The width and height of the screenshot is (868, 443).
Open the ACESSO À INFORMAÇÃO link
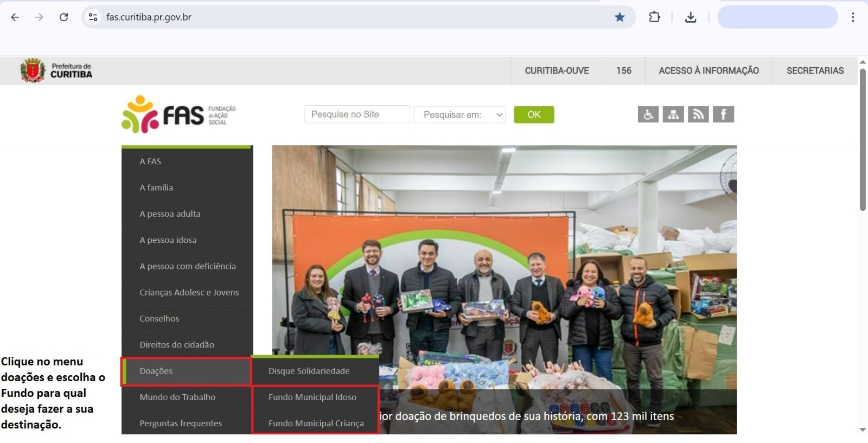pyautogui.click(x=709, y=70)
